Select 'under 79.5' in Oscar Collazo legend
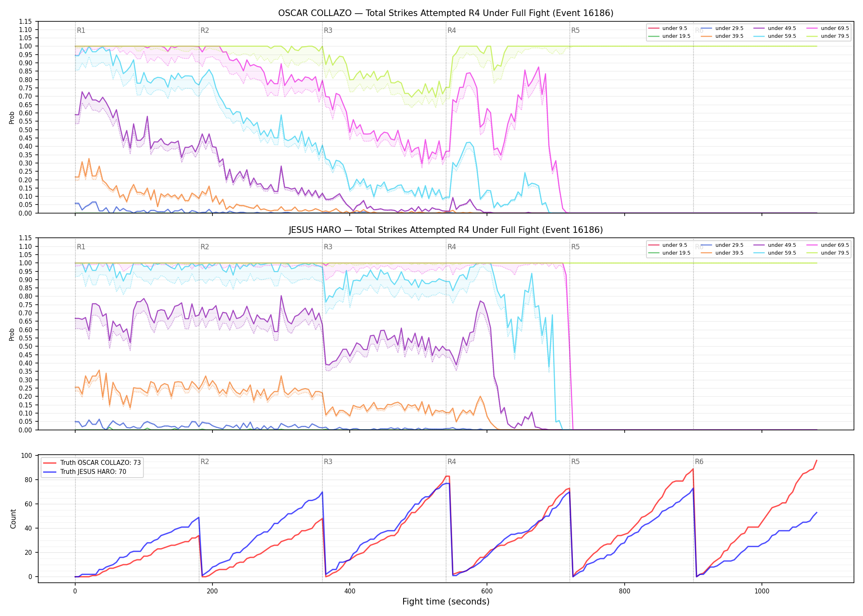The width and height of the screenshot is (863, 616). click(x=828, y=36)
